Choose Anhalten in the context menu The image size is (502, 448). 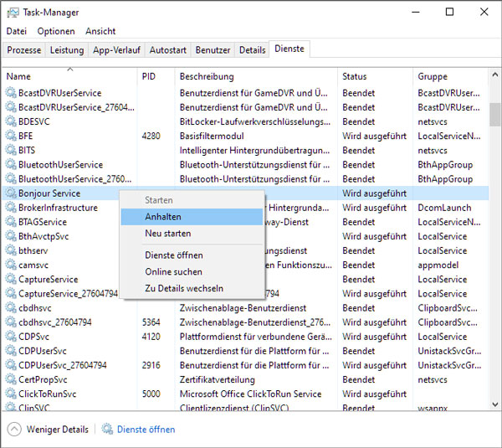pos(192,217)
